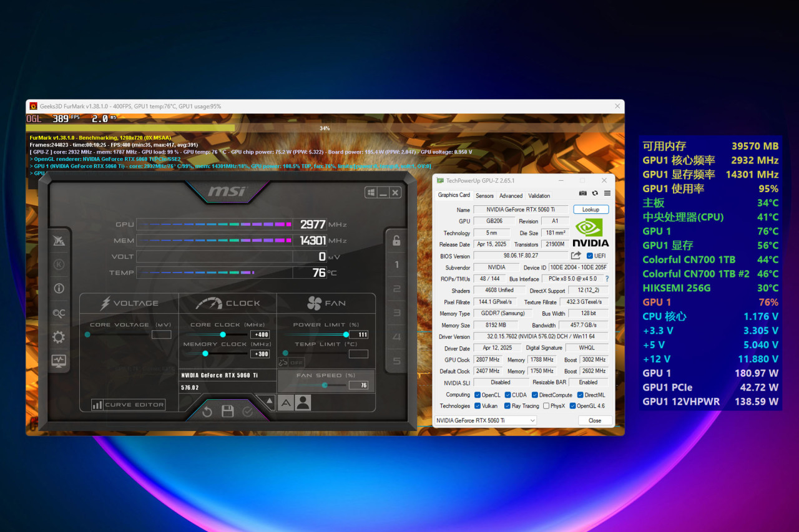The image size is (799, 532).
Task: Launch the OC Scanner in Afterburner
Action: pos(59,313)
